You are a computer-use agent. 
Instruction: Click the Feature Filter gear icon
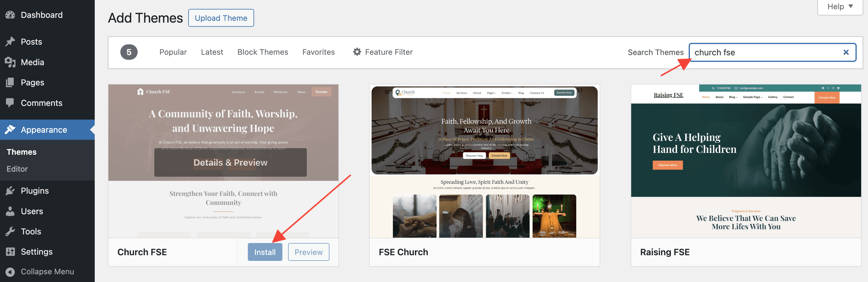click(357, 52)
